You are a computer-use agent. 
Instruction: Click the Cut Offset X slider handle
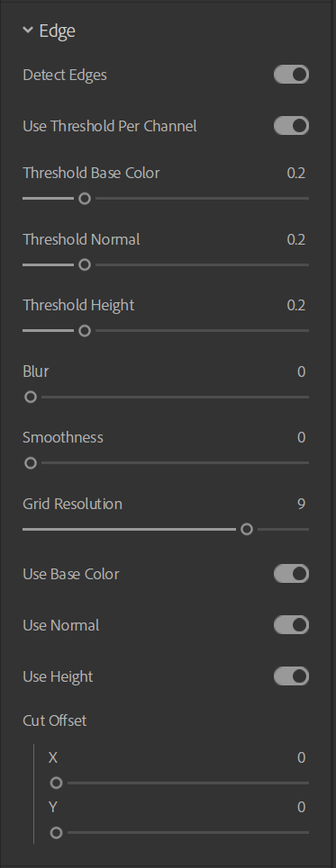coord(56,783)
